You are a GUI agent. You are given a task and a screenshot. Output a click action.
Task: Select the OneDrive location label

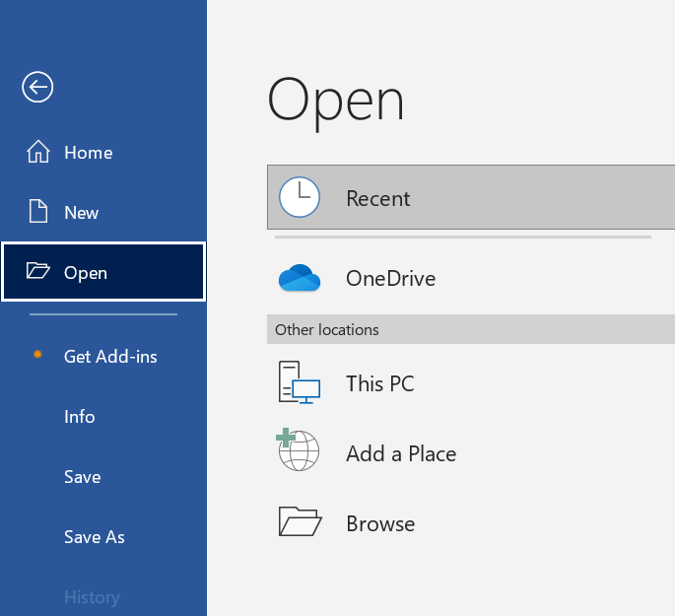click(390, 279)
